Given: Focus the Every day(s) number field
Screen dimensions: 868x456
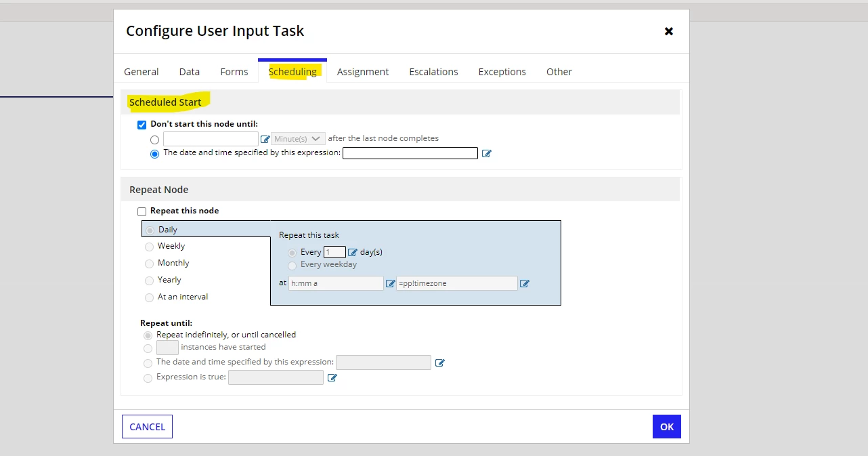Looking at the screenshot, I should [x=334, y=252].
